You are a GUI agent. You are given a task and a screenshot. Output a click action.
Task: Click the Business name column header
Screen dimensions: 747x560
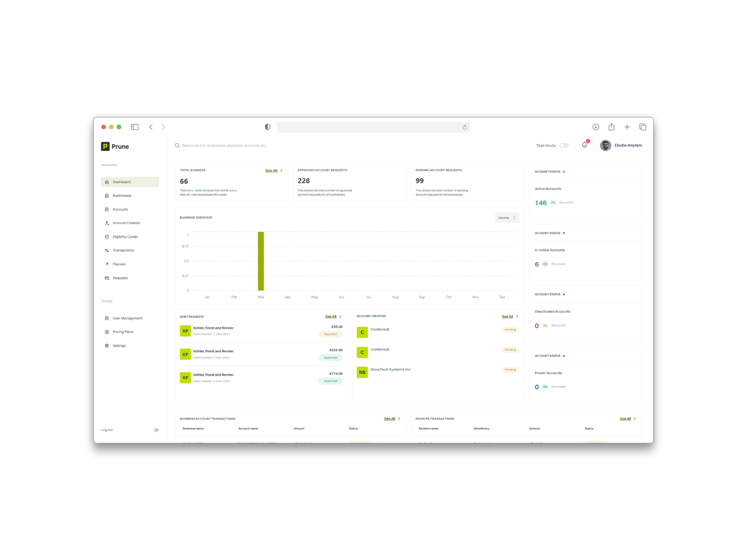[193, 429]
